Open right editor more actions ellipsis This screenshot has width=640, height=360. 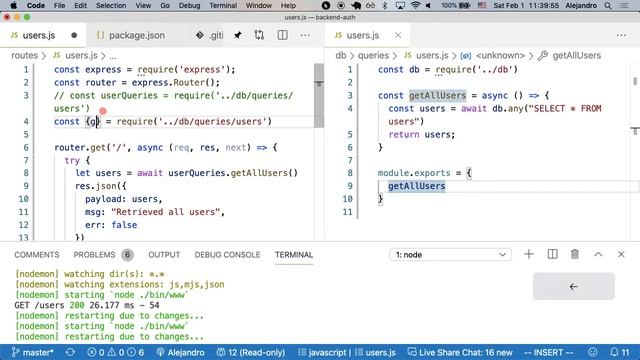[621, 36]
